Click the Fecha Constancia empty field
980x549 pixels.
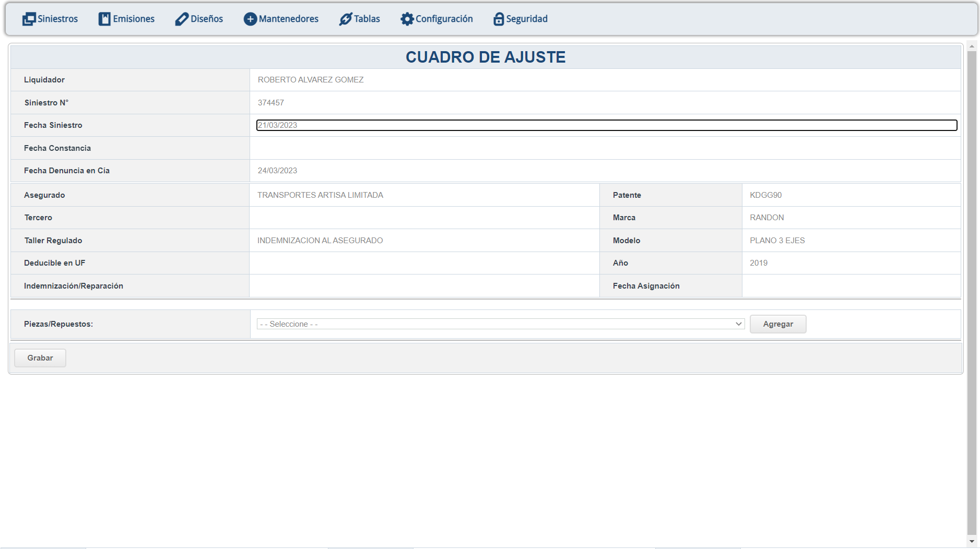click(605, 148)
